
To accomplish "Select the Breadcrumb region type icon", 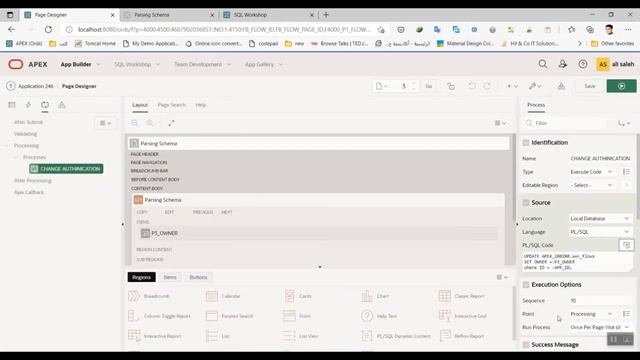I will click(134, 296).
